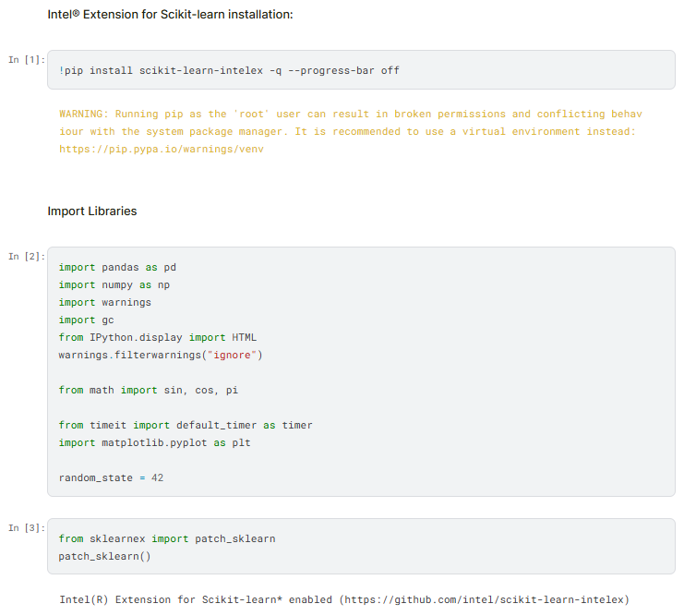Click the matplotlib.pyplot import line
Viewport: 684px width, 616px height.
155,442
